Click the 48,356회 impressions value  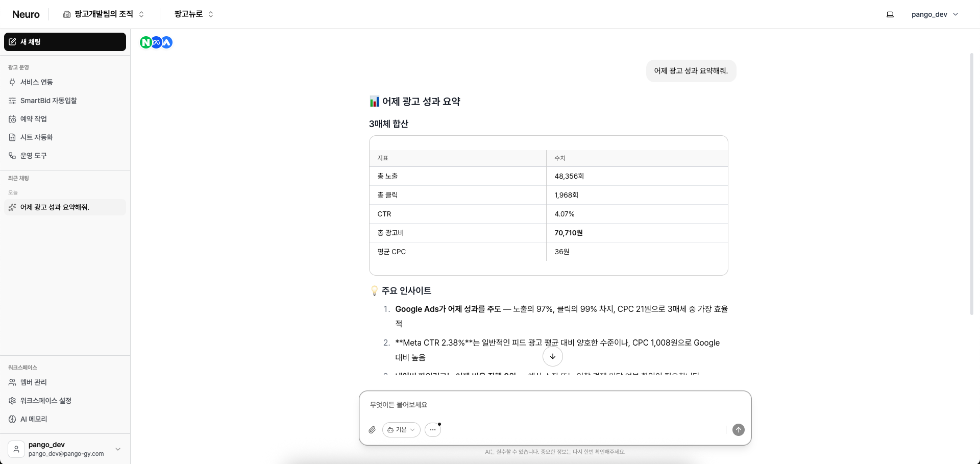pyautogui.click(x=569, y=176)
